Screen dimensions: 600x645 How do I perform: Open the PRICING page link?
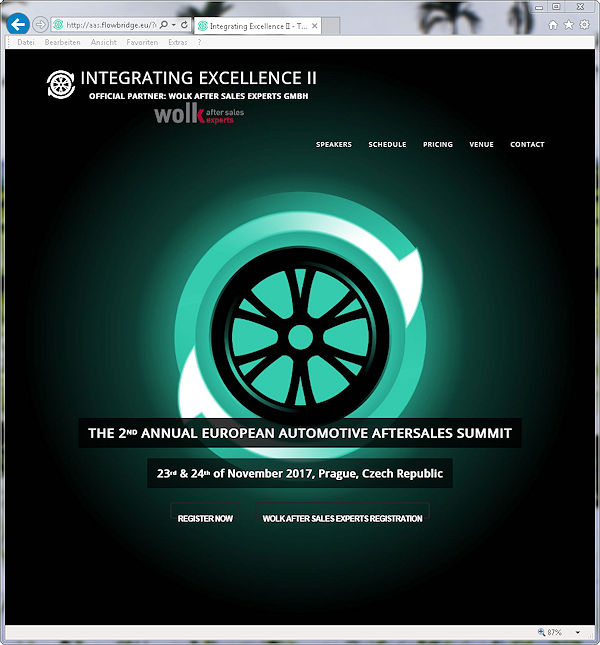(x=438, y=144)
